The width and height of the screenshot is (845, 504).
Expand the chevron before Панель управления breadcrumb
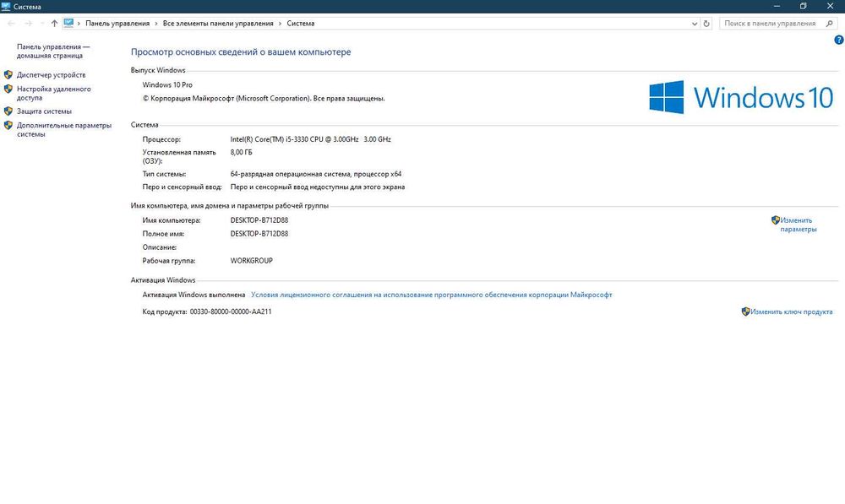pos(79,23)
